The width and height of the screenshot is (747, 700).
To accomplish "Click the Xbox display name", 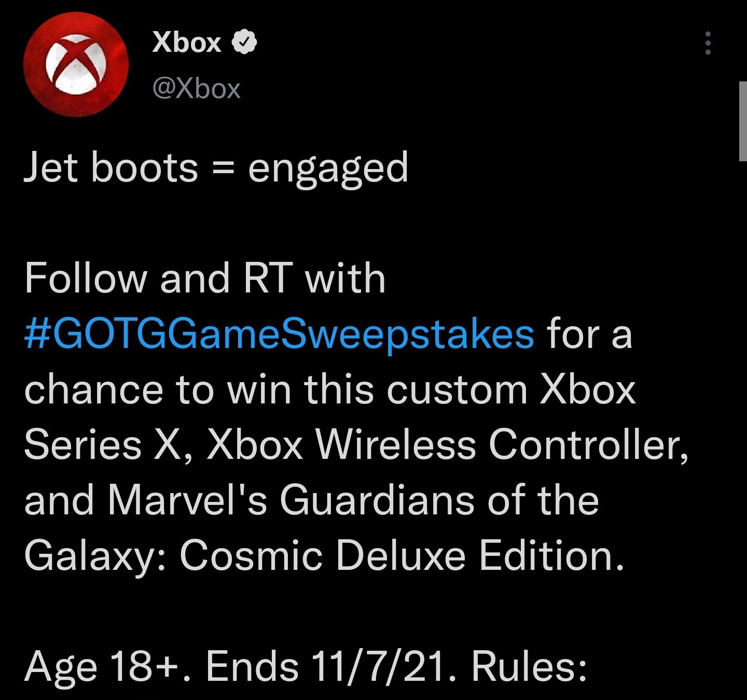I will pos(187,42).
